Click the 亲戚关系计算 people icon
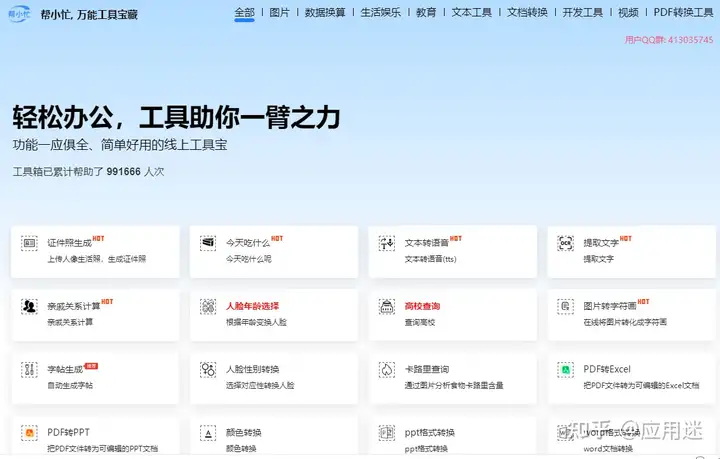The height and width of the screenshot is (459, 720). [x=29, y=306]
